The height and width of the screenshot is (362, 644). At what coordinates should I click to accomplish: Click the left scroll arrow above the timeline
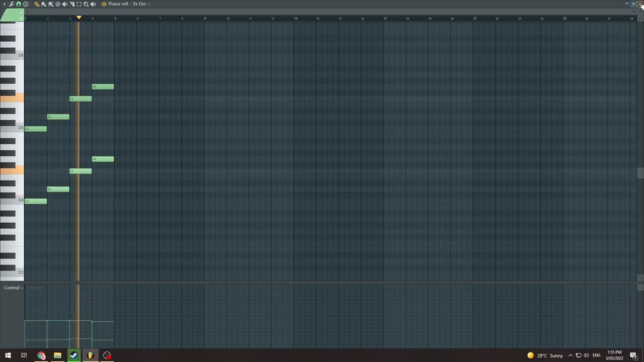pos(27,12)
